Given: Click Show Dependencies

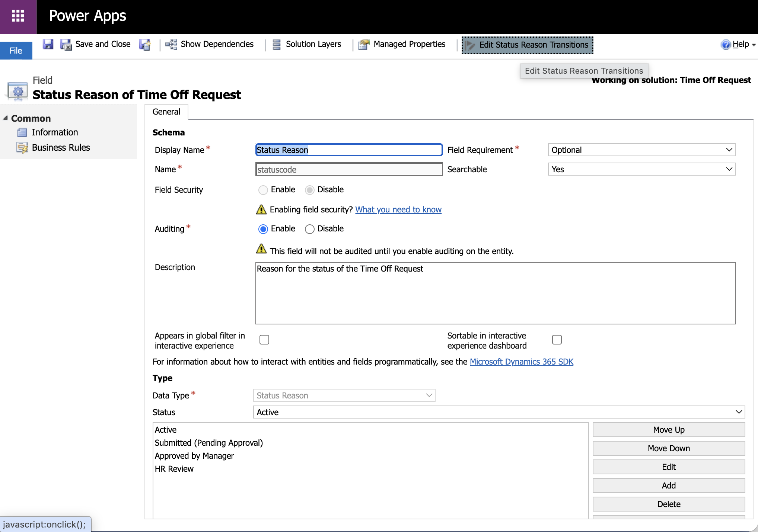Looking at the screenshot, I should point(217,44).
